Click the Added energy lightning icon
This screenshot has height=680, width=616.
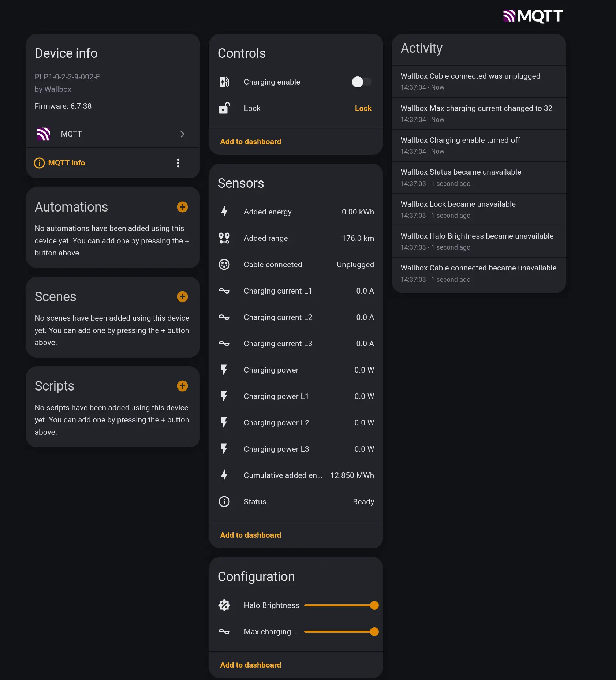(x=224, y=212)
